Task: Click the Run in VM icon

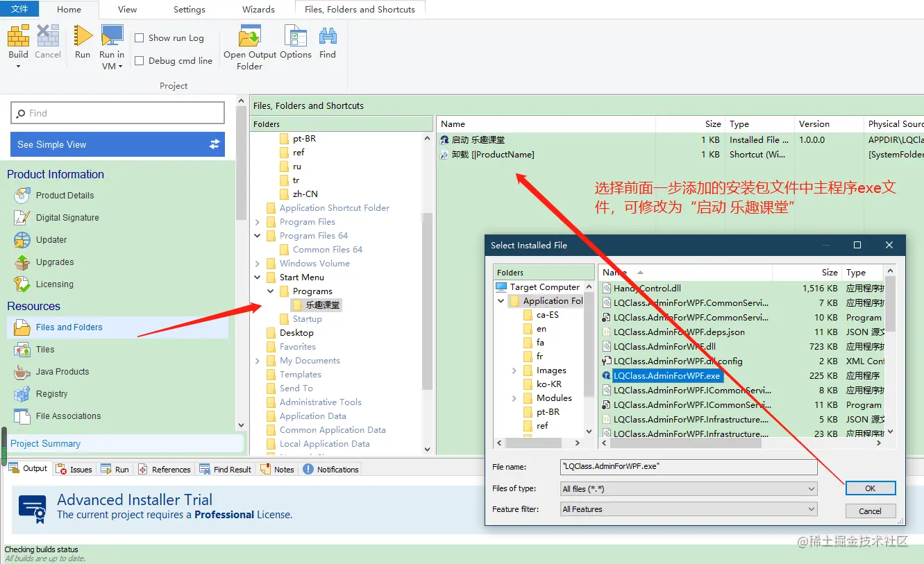Action: pyautogui.click(x=112, y=35)
